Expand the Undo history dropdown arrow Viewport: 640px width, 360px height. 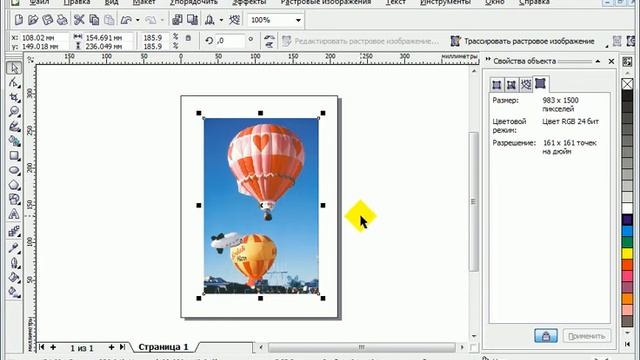(138, 20)
